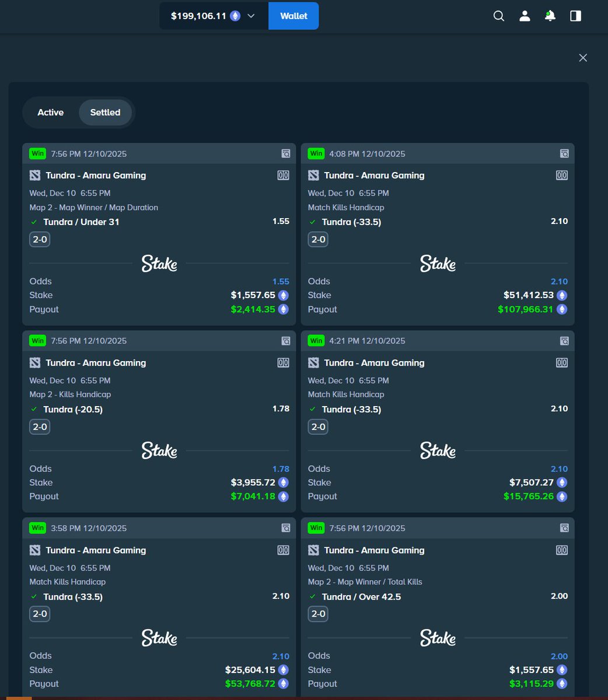The width and height of the screenshot is (608, 700).
Task: Open the user profile icon
Action: tap(524, 16)
